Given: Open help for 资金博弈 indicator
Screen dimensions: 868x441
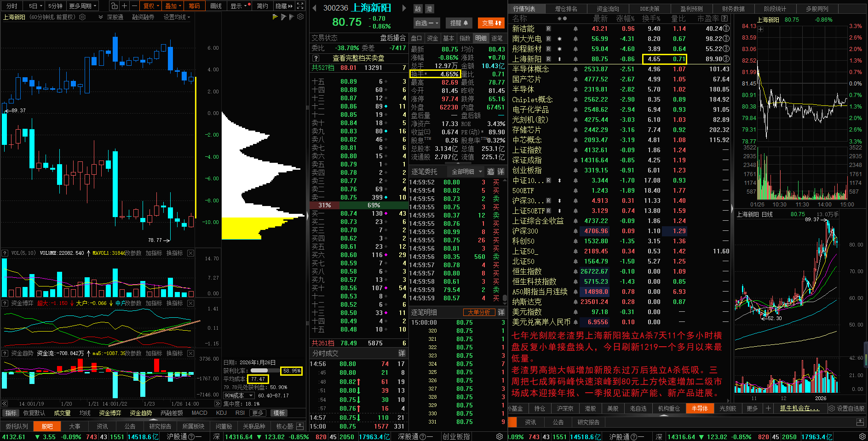Looking at the screenshot, I should [5, 304].
